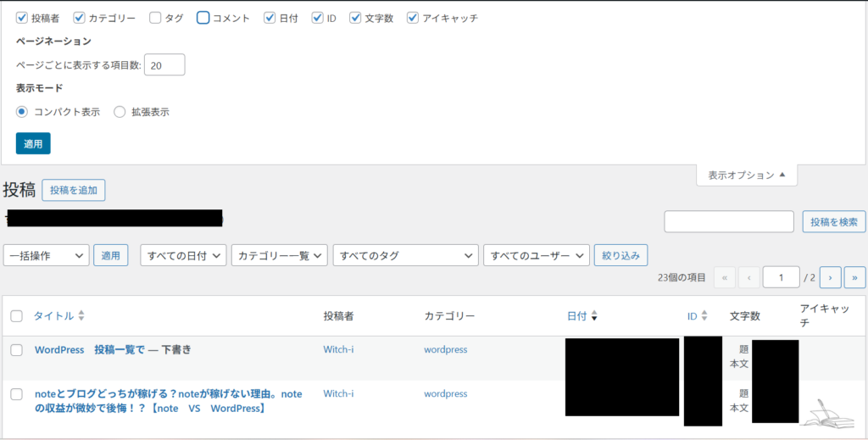Click the ページネーション section heading
The image size is (868, 440).
pos(53,41)
